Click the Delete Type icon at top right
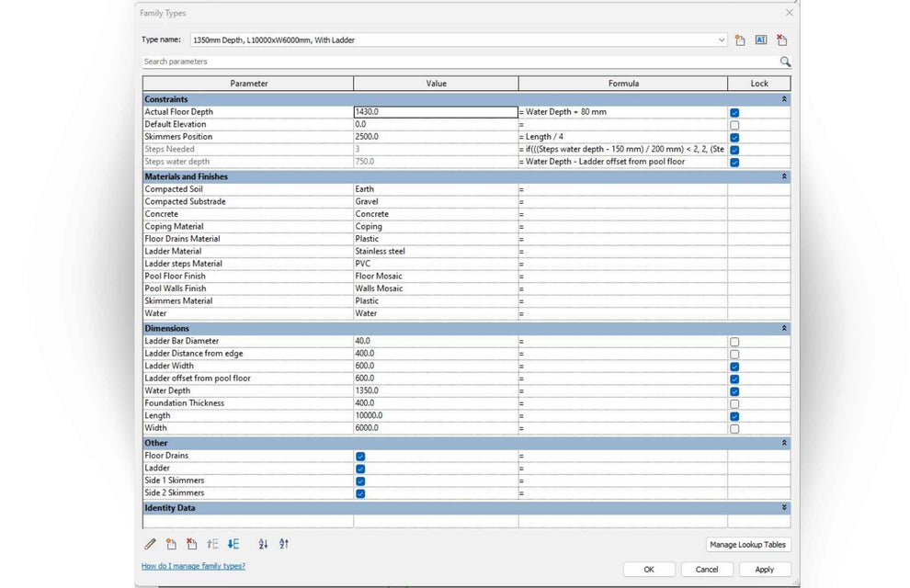This screenshot has height=588, width=910. [781, 40]
